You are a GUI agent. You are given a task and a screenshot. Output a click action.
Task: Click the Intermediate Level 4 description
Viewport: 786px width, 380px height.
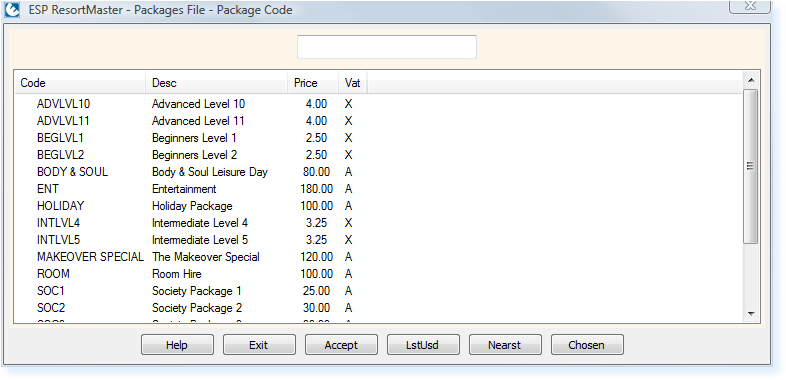click(x=200, y=223)
